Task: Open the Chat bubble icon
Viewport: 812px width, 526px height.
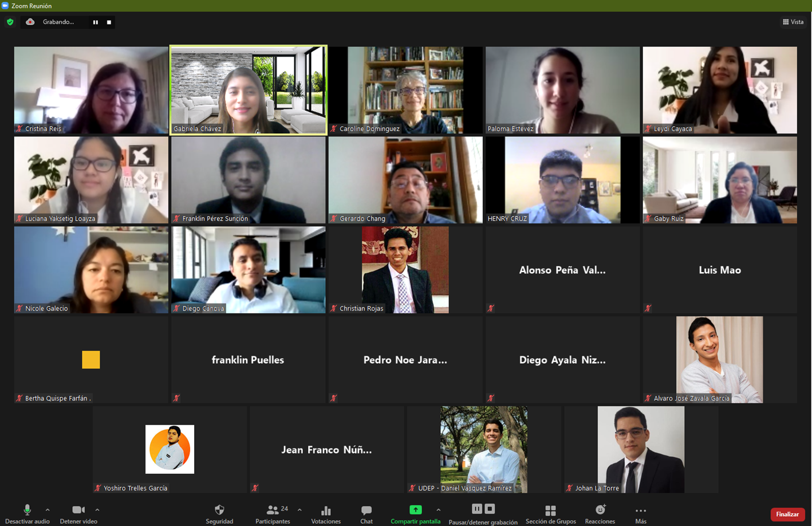Action: (366, 510)
